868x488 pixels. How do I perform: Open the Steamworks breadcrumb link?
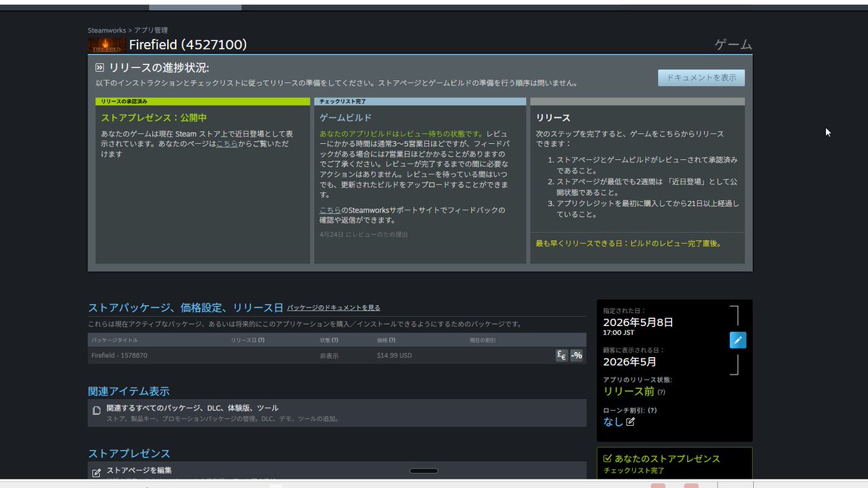[x=106, y=30]
